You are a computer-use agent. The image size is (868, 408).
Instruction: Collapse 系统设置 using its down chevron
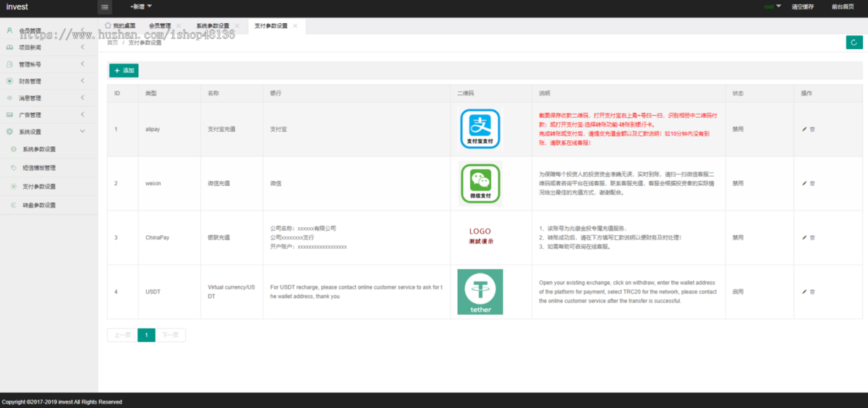(x=82, y=132)
